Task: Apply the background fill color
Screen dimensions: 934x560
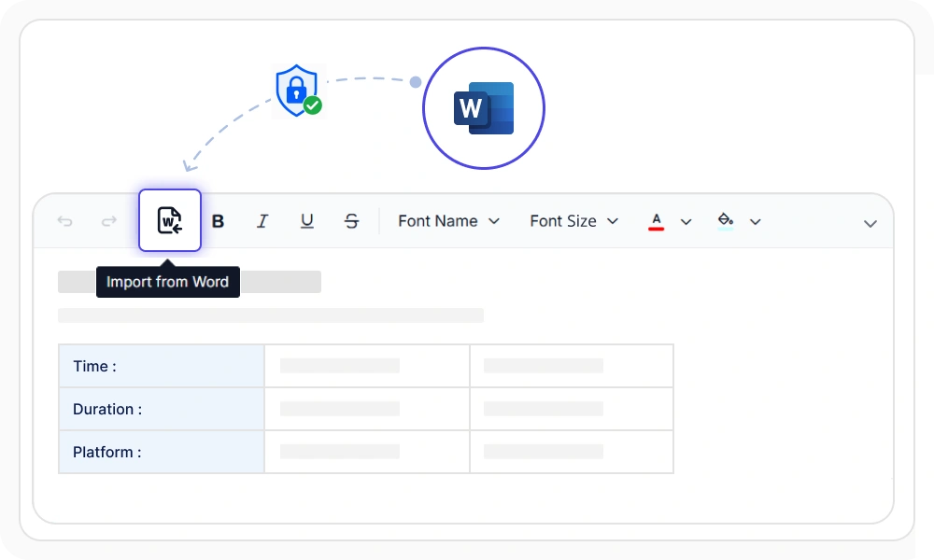Action: (x=725, y=221)
